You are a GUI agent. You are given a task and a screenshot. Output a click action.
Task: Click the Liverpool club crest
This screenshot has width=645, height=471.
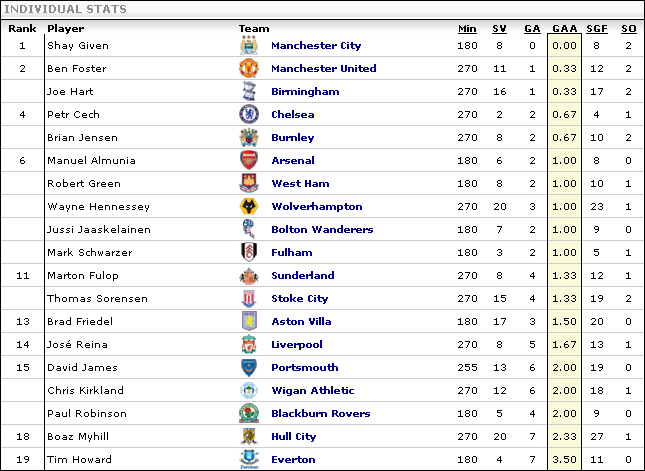pyautogui.click(x=249, y=345)
